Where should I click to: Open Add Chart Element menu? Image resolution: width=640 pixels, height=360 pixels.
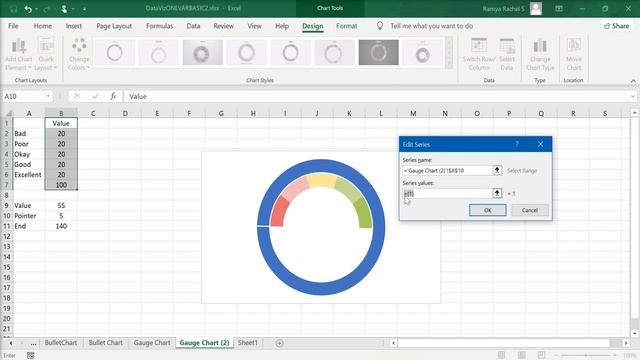[18, 54]
